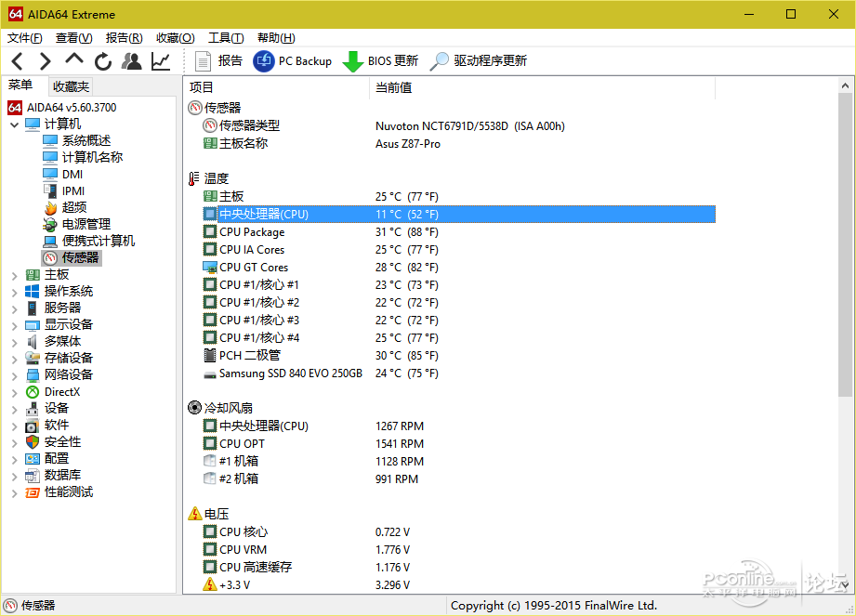856x616 pixels.
Task: Expand the 显示设备 tree node
Action: click(x=14, y=326)
